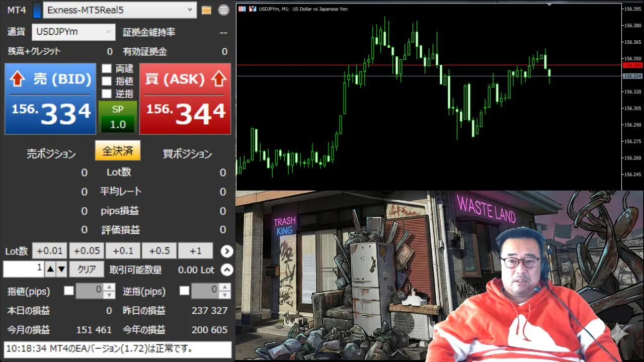Click the 買ポジション label
The image size is (644, 362).
pyautogui.click(x=187, y=154)
